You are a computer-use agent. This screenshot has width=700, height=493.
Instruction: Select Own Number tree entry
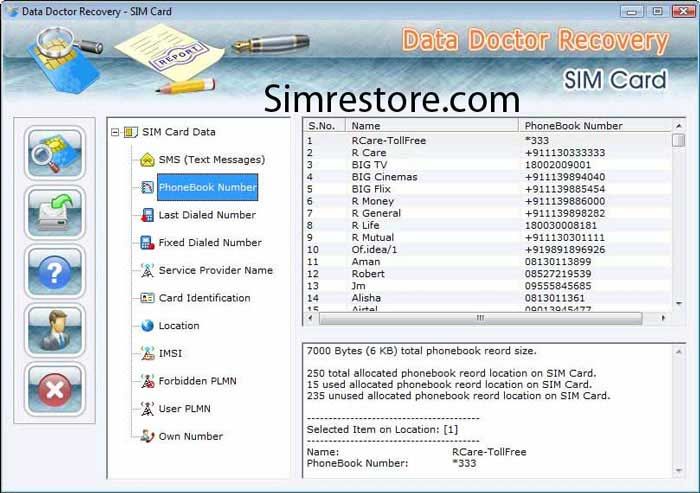(191, 437)
